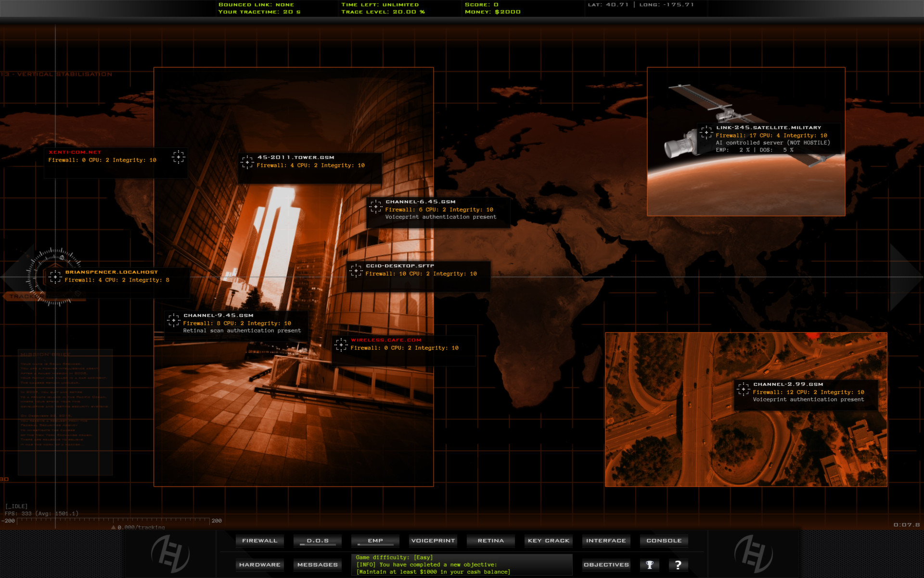
Task: Target the 45-2011.tower.gsm server node
Action: tap(248, 162)
